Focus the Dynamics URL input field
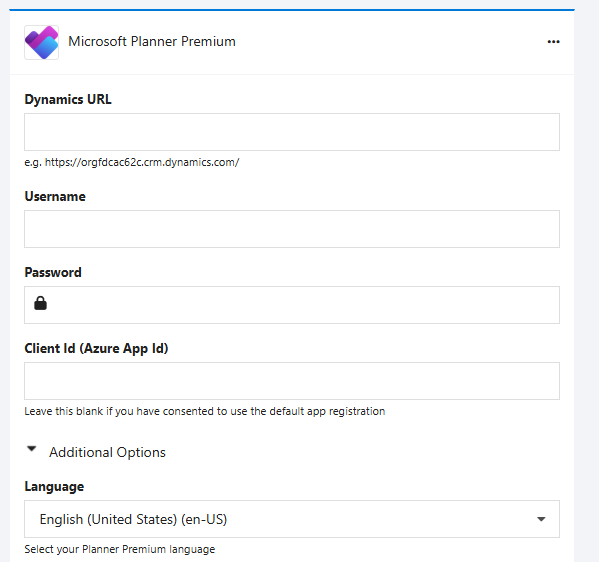 click(x=292, y=132)
